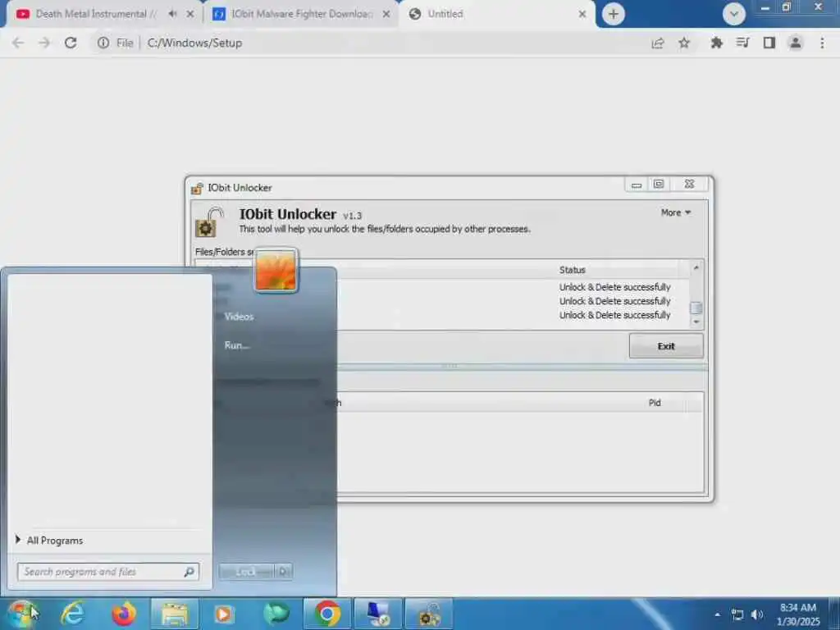Image resolution: width=840 pixels, height=630 pixels.
Task: Show hidden system tray icons
Action: pos(717,614)
